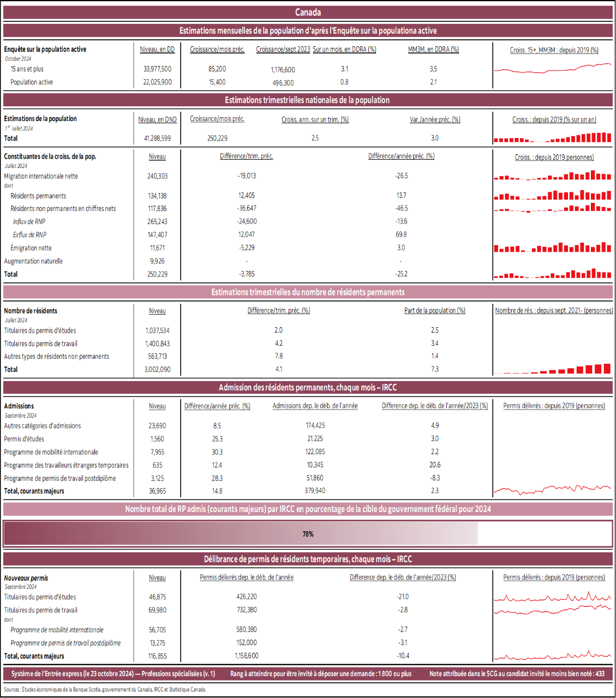Click the Sources footnote text
Viewport: 616px width, 698px height.
pos(105,689)
